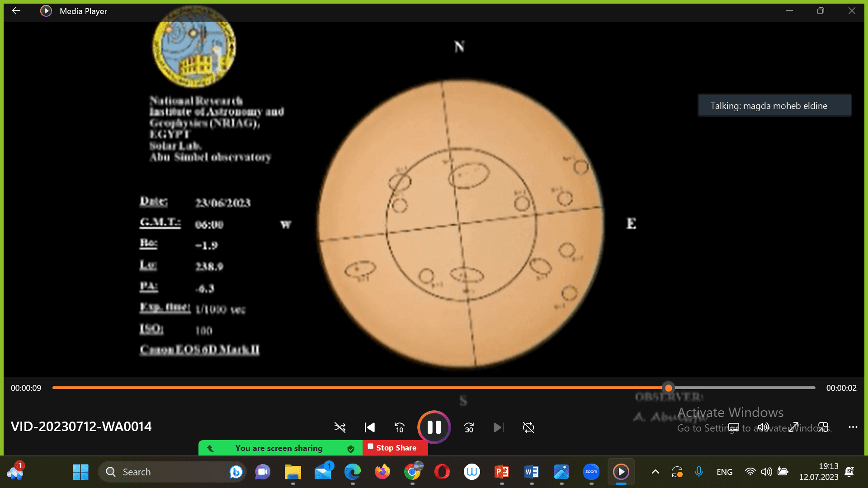Open Mail app from taskbar

click(x=323, y=472)
